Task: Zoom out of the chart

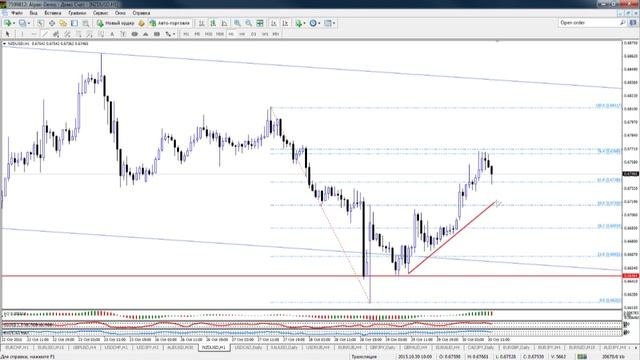Action: tap(248, 23)
